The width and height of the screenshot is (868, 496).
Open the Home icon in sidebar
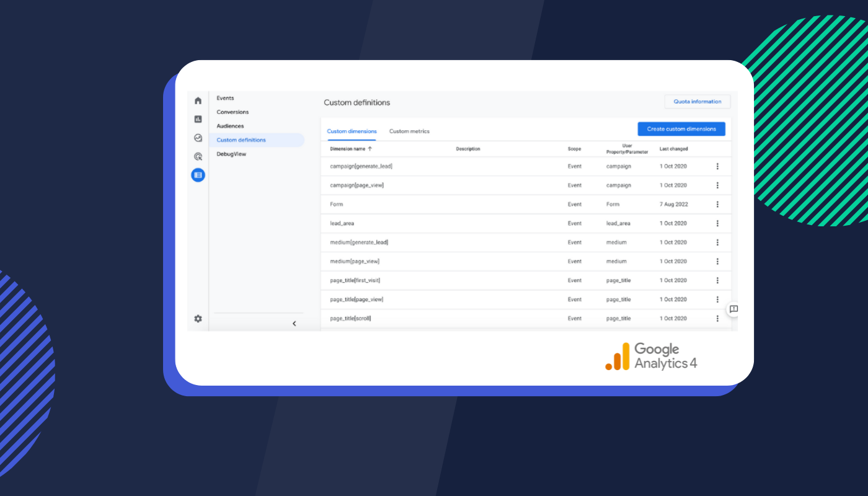click(198, 100)
